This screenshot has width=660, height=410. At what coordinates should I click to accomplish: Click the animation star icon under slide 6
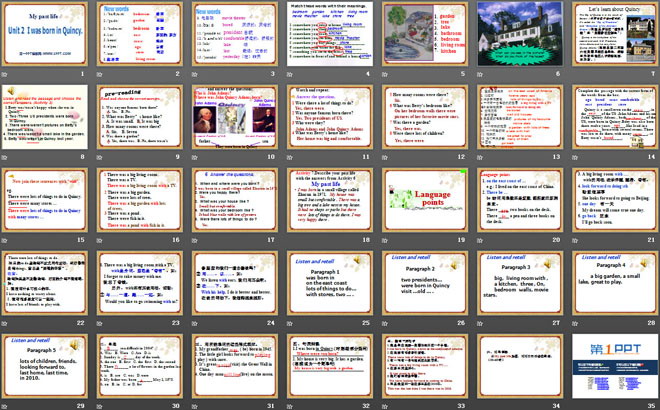pyautogui.click(x=480, y=74)
